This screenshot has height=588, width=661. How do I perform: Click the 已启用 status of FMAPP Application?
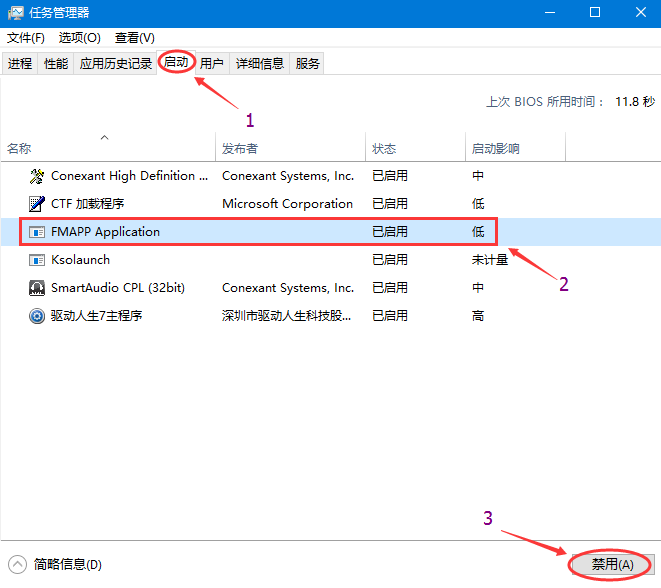pos(390,232)
